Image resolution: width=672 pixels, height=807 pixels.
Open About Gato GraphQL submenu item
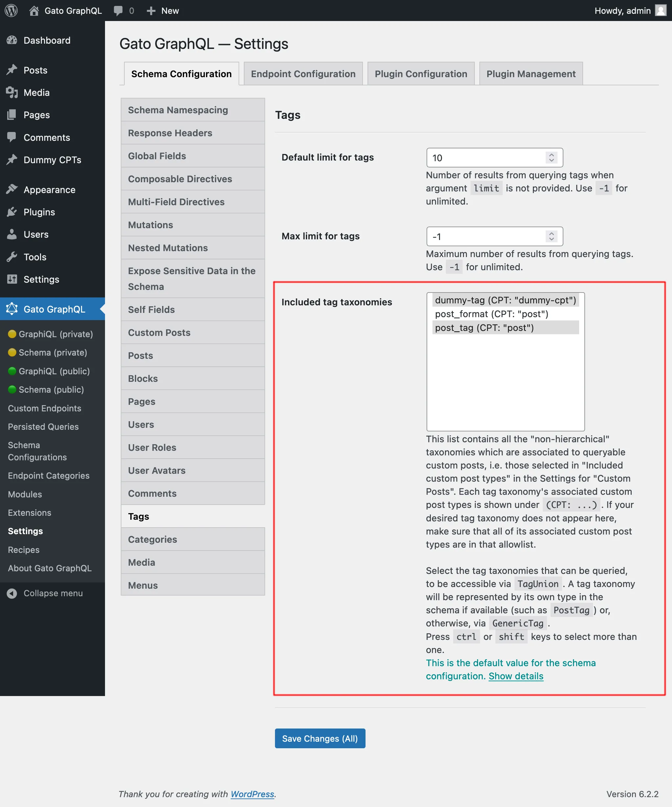pyautogui.click(x=50, y=568)
